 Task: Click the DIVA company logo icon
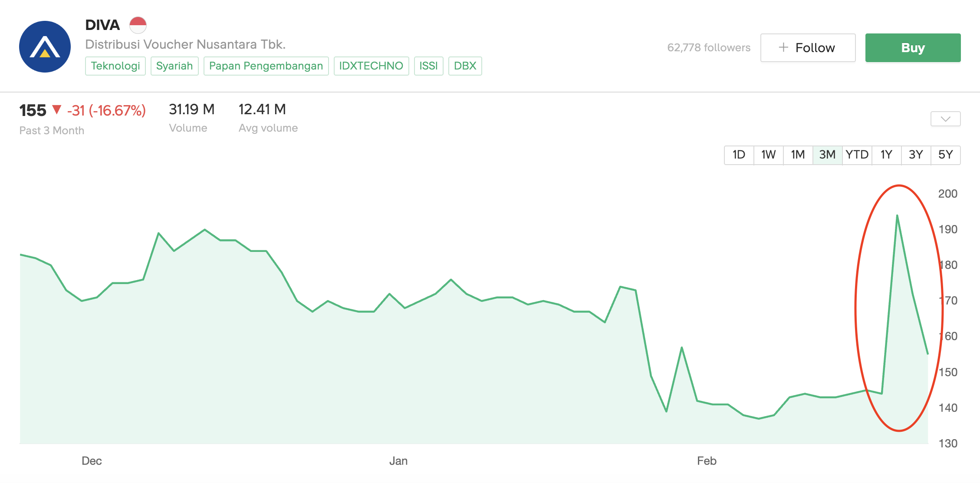[45, 46]
